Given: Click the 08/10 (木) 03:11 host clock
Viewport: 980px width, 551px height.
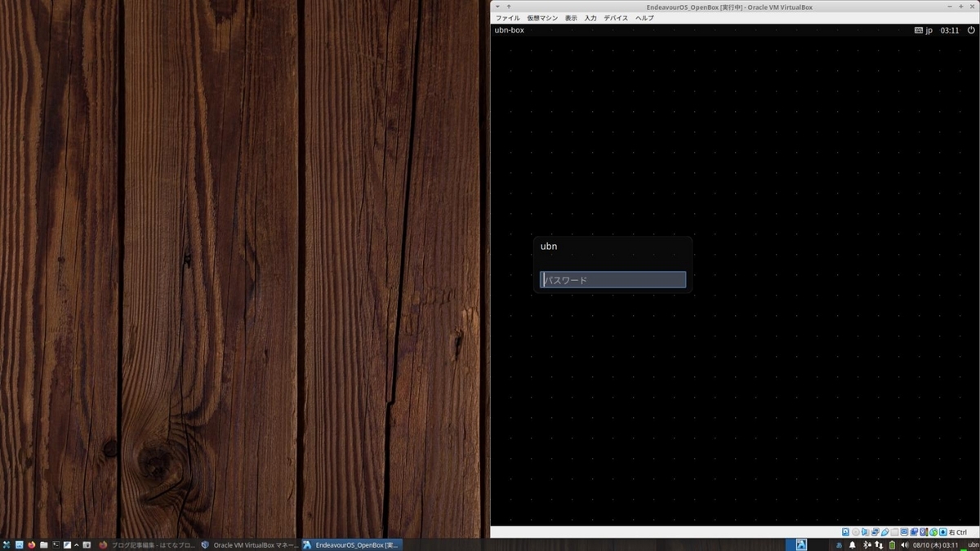Looking at the screenshot, I should point(936,545).
